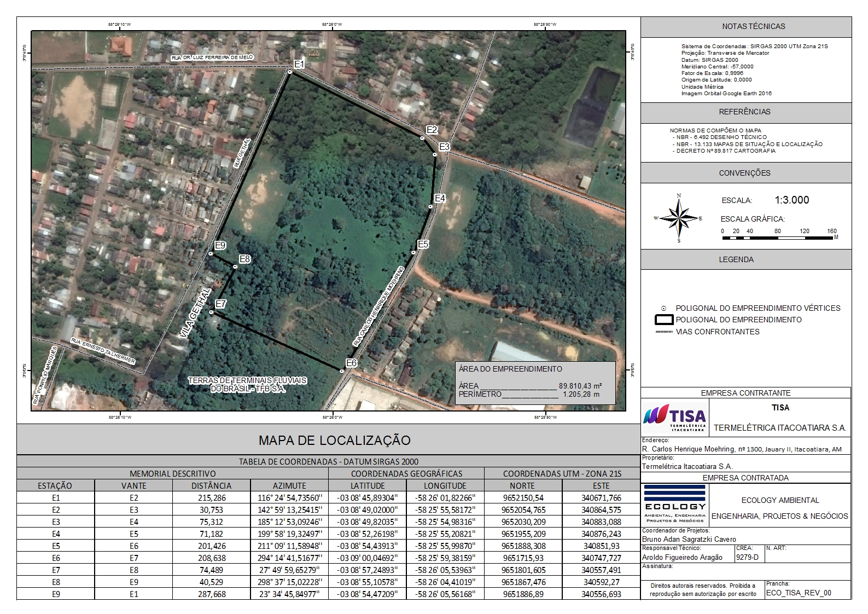Click the address R. Carlos Henrique Moehring line
This screenshot has height=614, width=868.
click(x=742, y=449)
